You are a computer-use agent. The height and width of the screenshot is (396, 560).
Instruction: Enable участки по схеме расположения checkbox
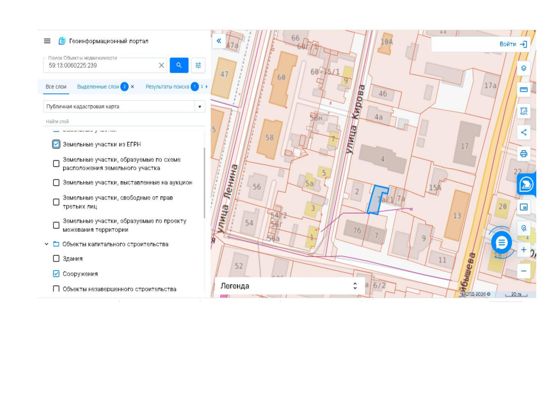(56, 164)
